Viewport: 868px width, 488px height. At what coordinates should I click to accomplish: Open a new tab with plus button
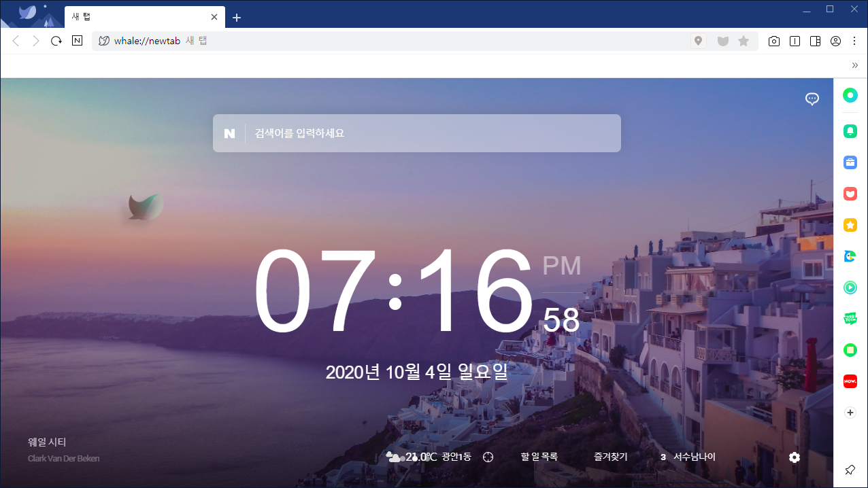[237, 18]
